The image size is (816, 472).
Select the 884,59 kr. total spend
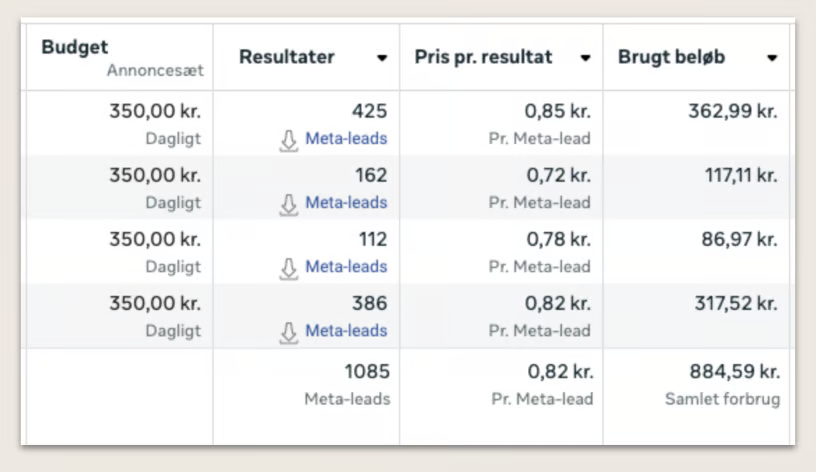(x=733, y=372)
